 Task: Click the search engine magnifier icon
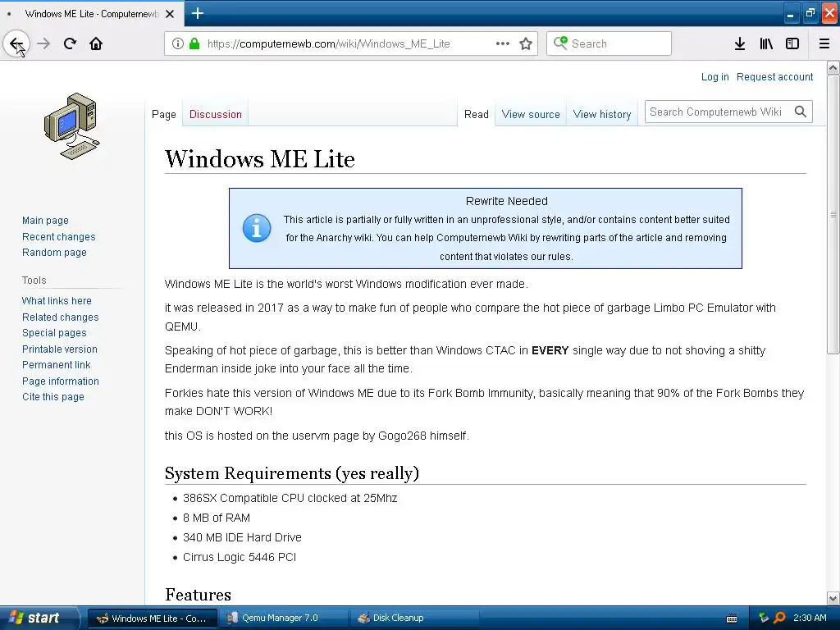560,43
